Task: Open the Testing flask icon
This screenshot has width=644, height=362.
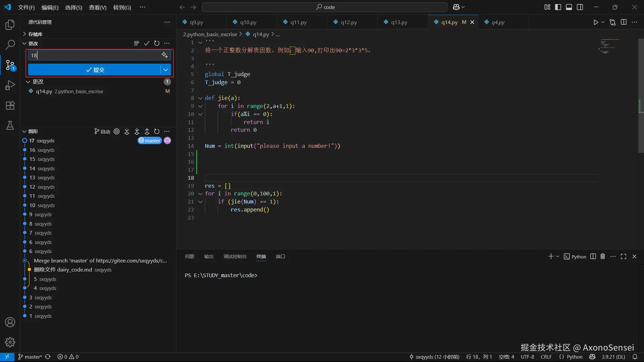Action: 10,125
